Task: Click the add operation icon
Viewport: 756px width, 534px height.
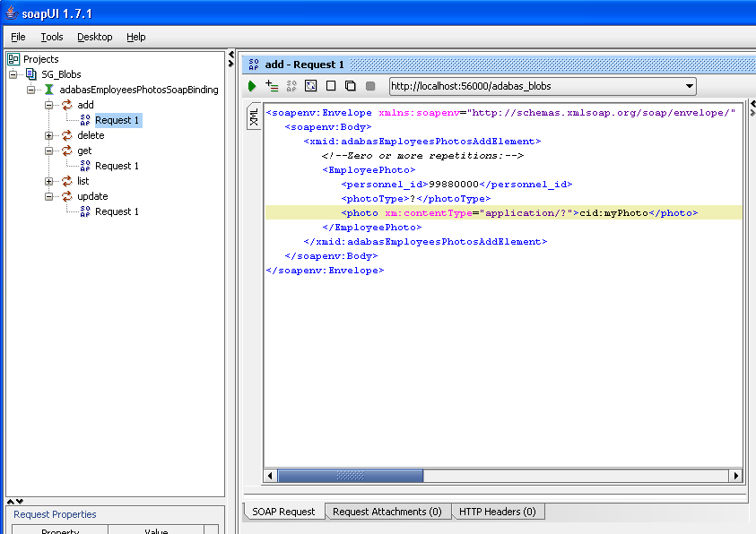Action: [67, 105]
